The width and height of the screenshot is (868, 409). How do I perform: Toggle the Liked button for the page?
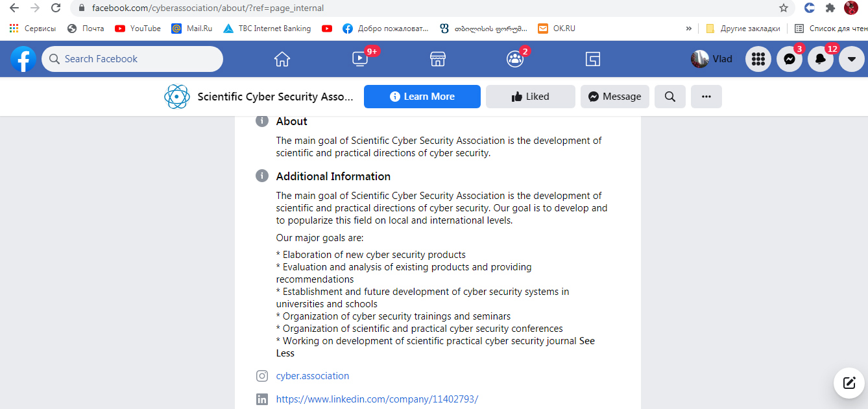530,97
